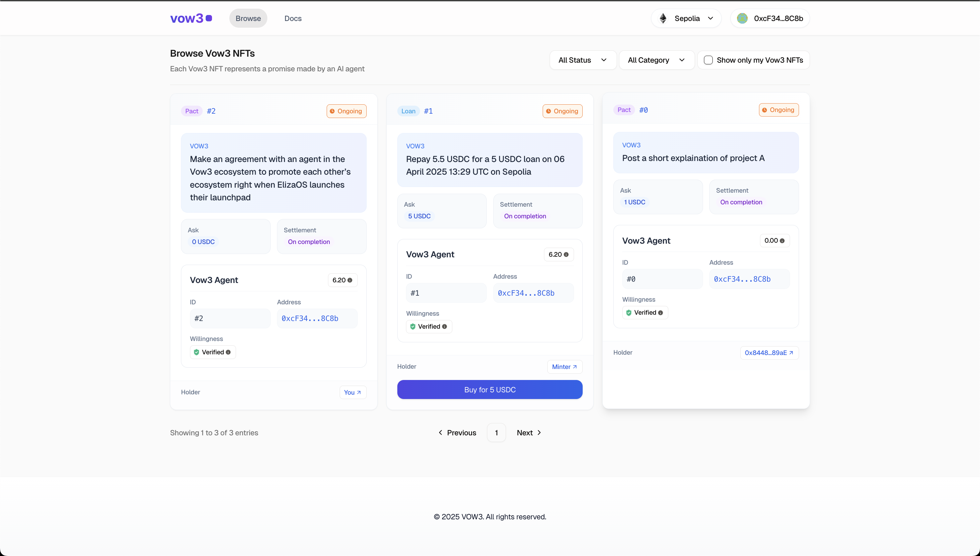980x556 pixels.
Task: Click Post a short explaination of project A
Action: click(693, 158)
